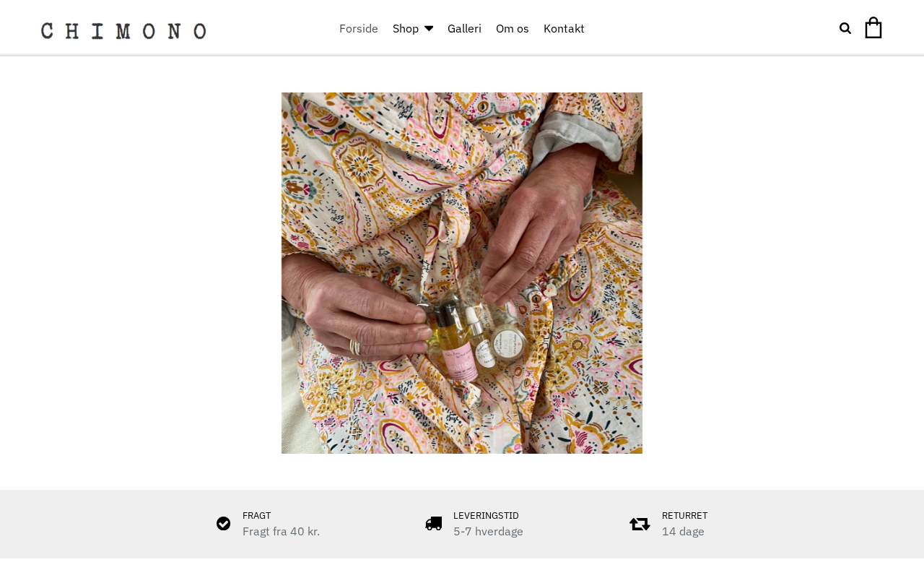Open the search magnifier icon
This screenshot has height=578, width=924.
(x=845, y=28)
